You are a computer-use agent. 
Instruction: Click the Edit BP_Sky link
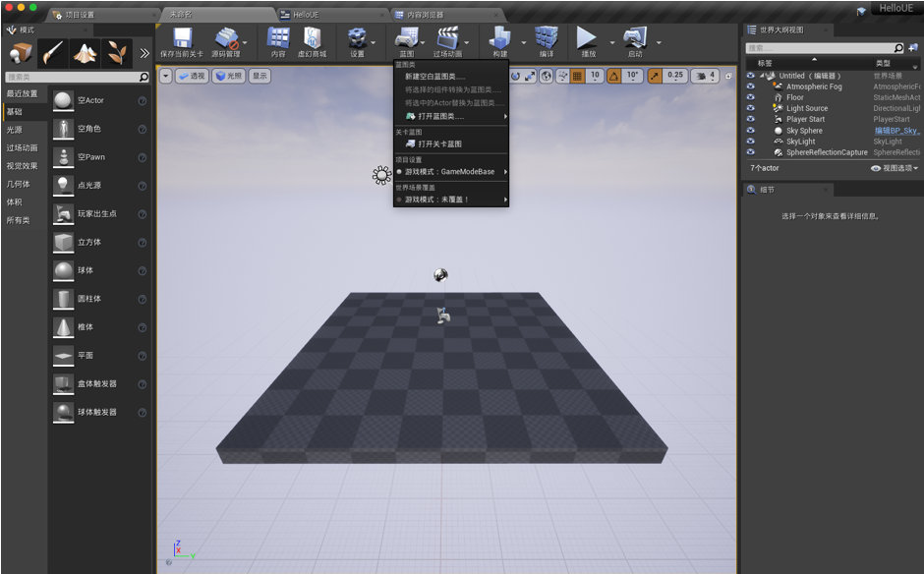click(896, 131)
